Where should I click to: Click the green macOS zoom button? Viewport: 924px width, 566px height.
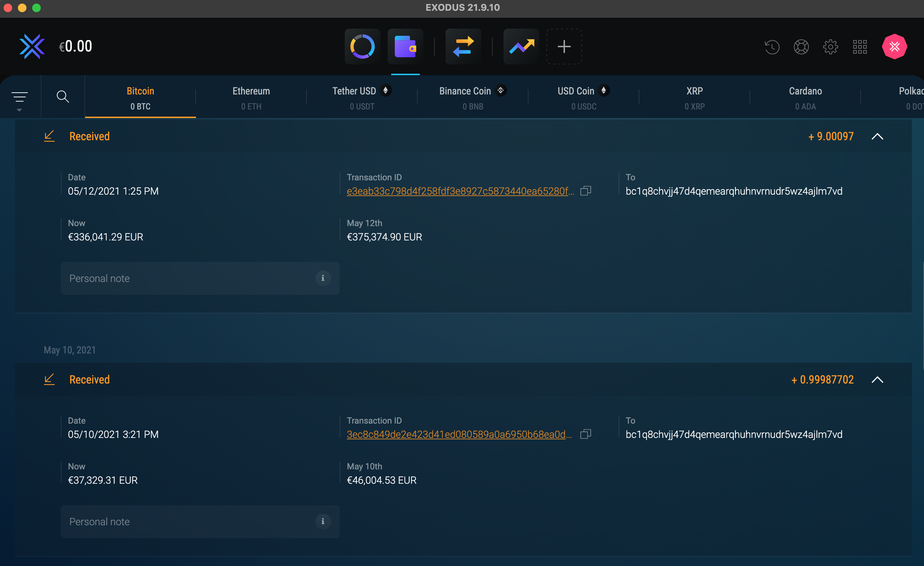[x=36, y=8]
